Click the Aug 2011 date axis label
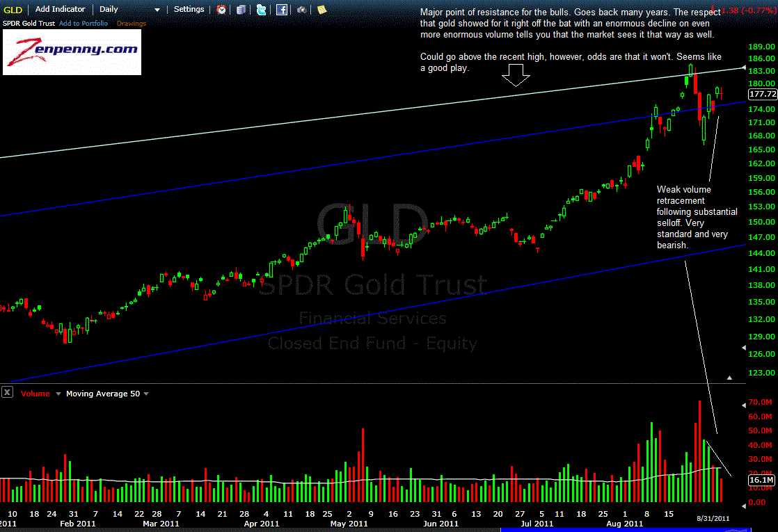Viewport: 778px width, 532px height. pyautogui.click(x=624, y=524)
